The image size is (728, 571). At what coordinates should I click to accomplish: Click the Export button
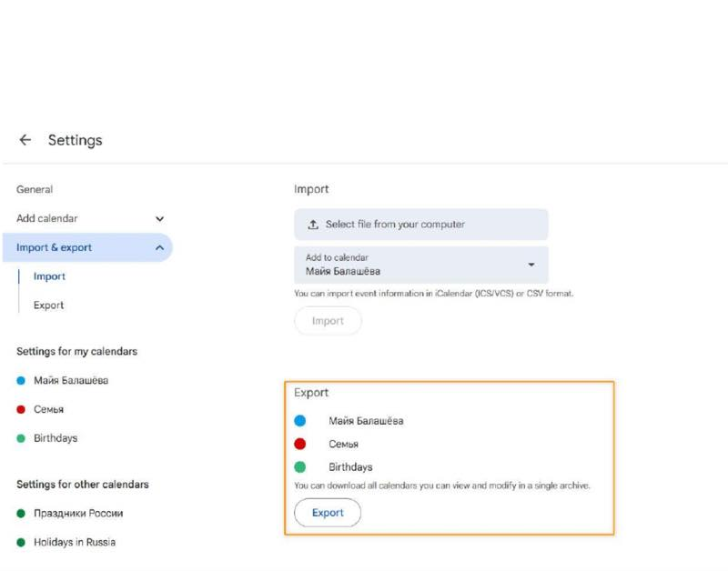point(328,513)
